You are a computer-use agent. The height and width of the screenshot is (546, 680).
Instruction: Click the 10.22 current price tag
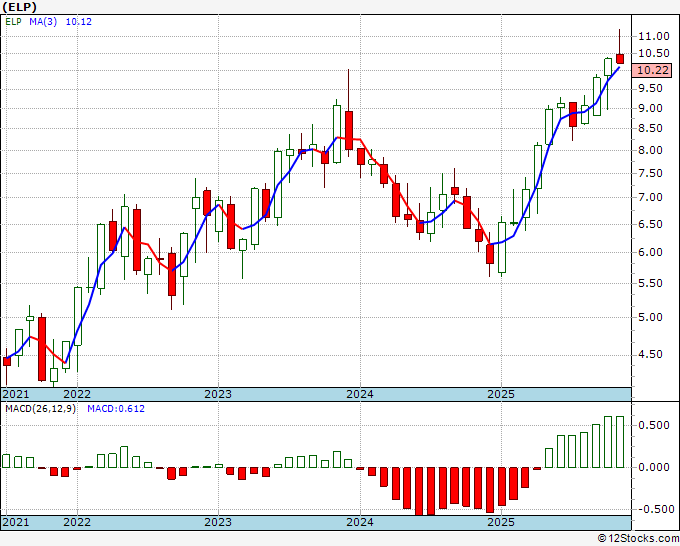point(652,70)
